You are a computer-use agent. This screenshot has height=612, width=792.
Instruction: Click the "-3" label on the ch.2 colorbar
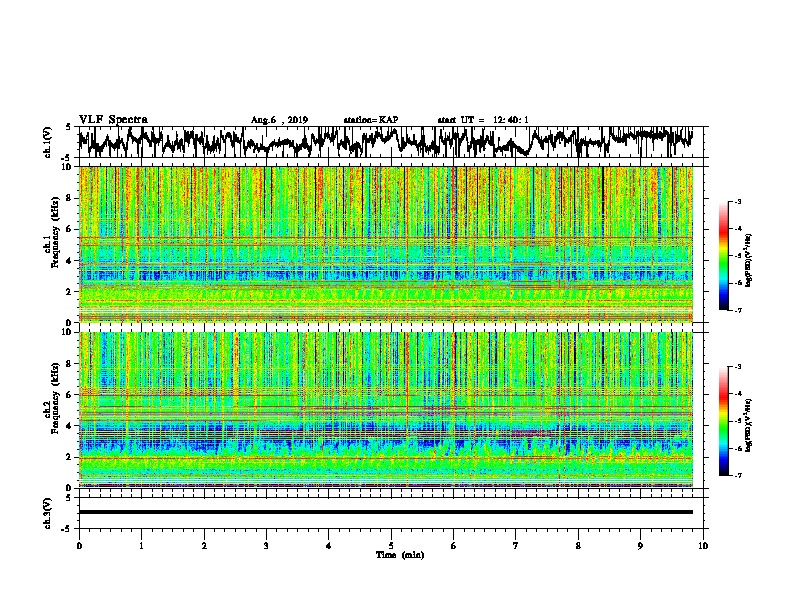coord(737,367)
